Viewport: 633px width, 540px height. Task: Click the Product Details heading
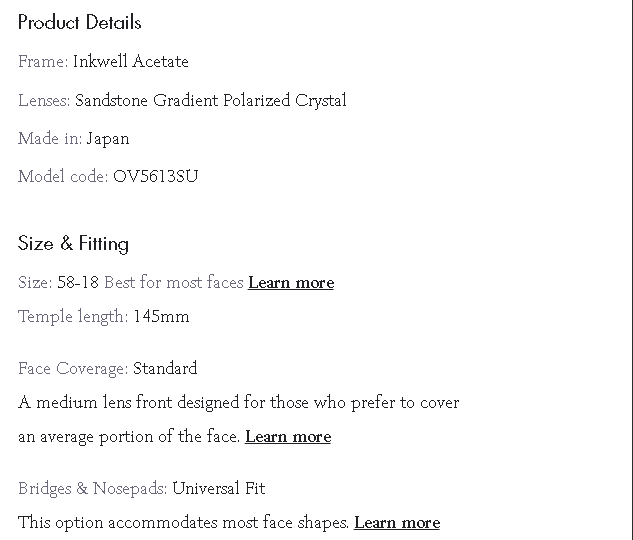coord(80,22)
